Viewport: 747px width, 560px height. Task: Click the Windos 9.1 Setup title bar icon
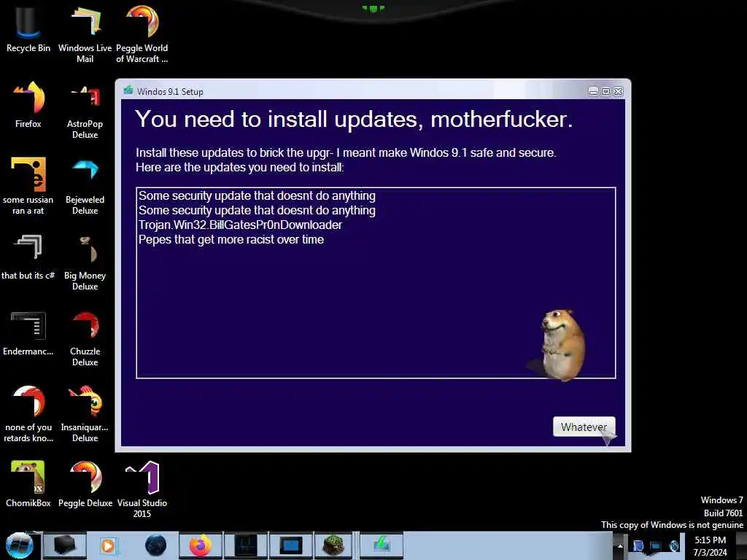click(x=128, y=90)
